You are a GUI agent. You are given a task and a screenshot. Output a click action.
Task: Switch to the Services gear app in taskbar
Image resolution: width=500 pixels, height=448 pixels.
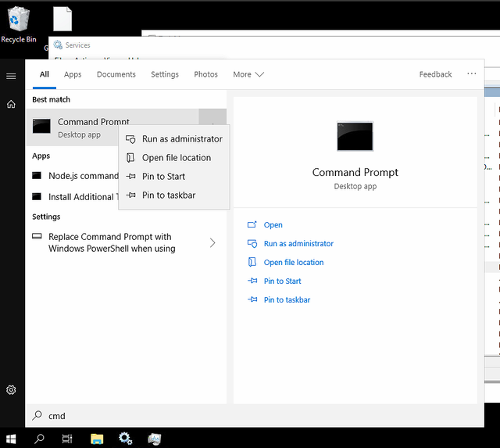(x=125, y=439)
